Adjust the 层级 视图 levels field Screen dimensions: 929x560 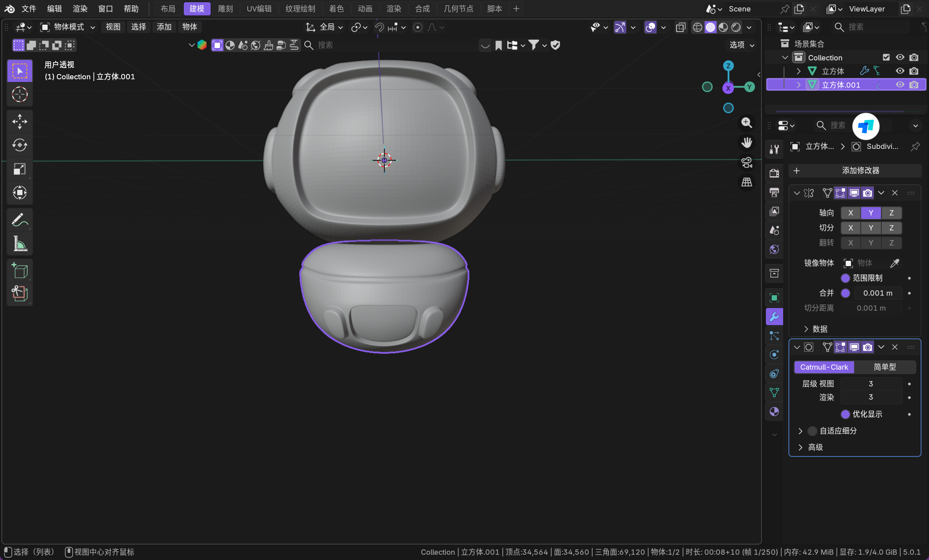tap(870, 384)
